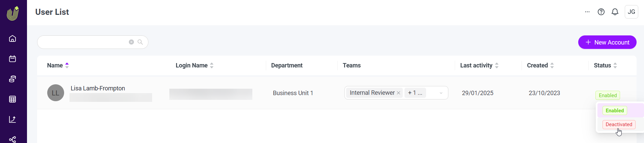Go to Home via sidebar house icon
The image size is (644, 143).
(x=12, y=38)
